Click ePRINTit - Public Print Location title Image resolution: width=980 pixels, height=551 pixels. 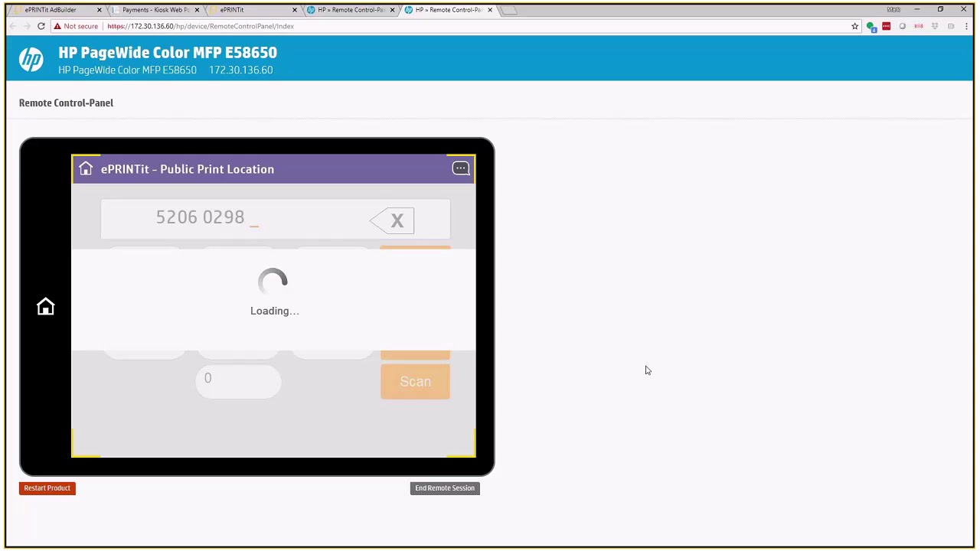tap(188, 169)
